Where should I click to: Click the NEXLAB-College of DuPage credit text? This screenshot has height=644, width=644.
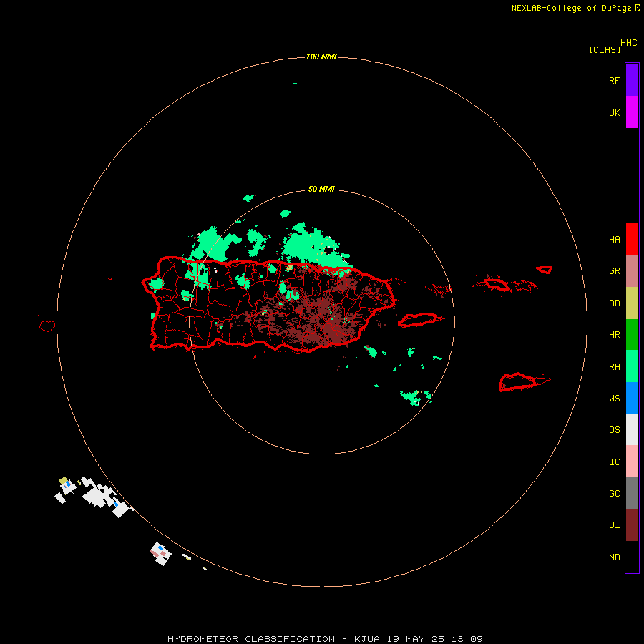pyautogui.click(x=571, y=8)
